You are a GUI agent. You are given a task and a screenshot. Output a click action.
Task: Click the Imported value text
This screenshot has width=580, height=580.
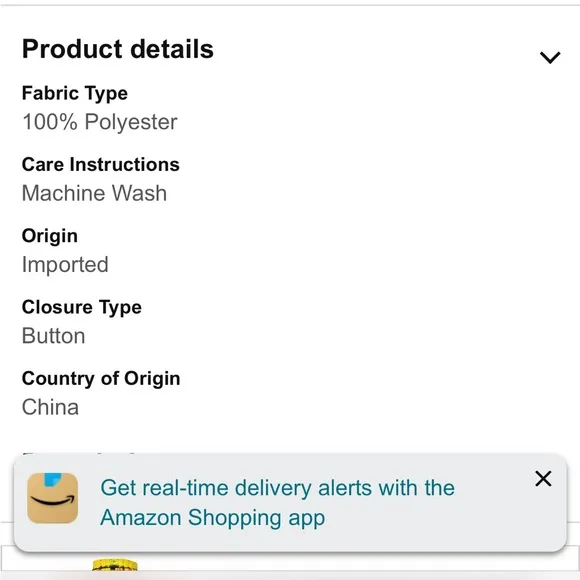(65, 265)
